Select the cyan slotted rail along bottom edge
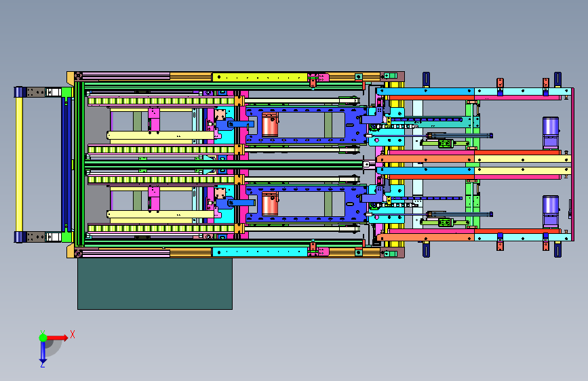Viewport: 588px width, 381px height. coord(260,252)
